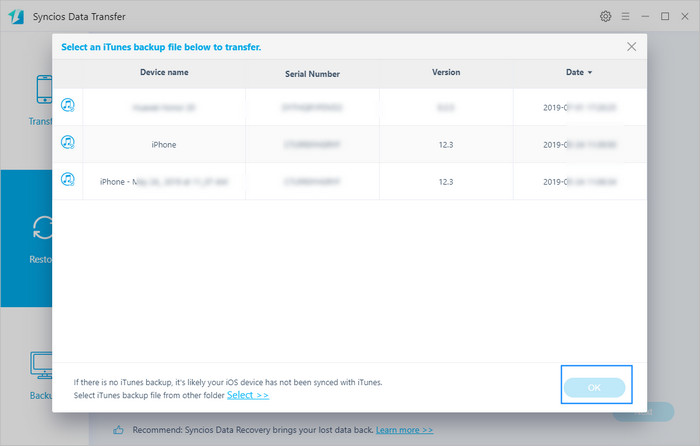Open Transfer mode phone icon in sidebar

click(x=44, y=89)
